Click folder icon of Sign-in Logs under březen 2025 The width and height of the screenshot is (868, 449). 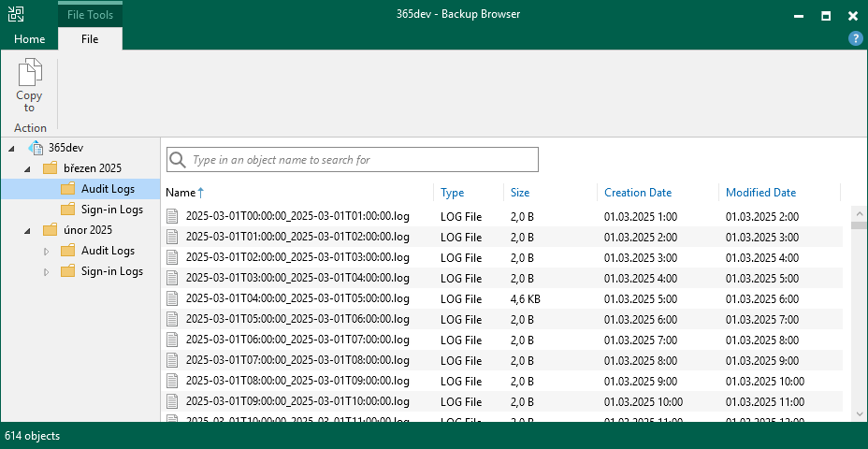tap(67, 210)
